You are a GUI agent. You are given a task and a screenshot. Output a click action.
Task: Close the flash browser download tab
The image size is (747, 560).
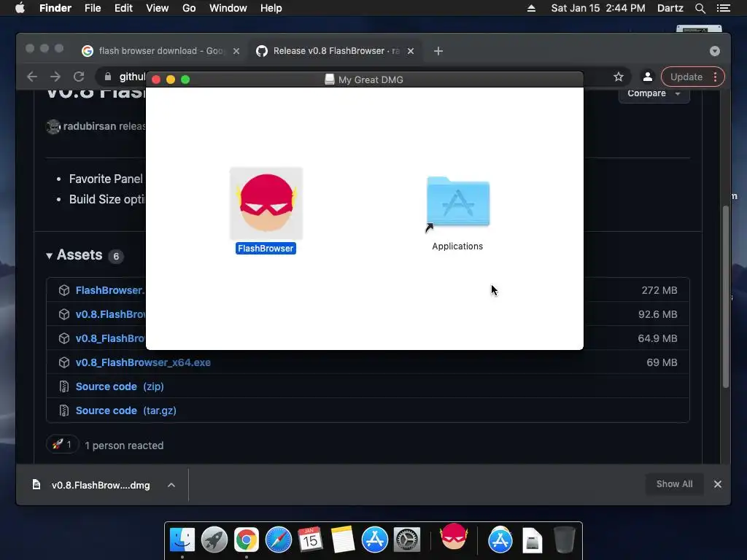click(x=236, y=51)
